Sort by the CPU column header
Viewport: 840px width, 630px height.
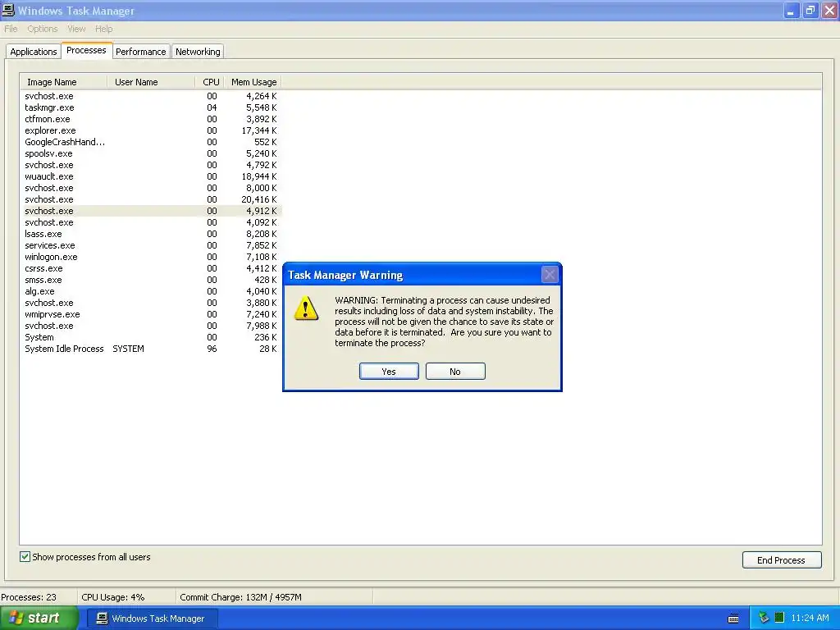click(210, 82)
